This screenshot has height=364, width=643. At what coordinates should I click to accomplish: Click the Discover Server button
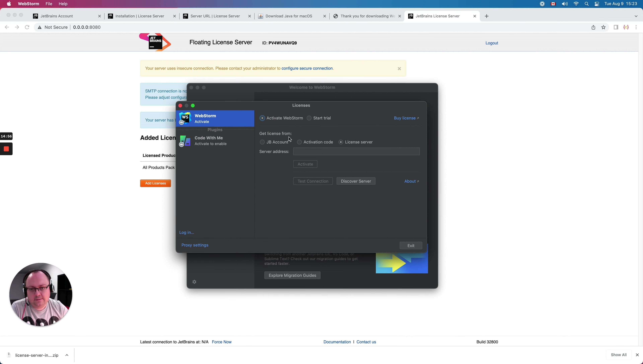point(356,181)
